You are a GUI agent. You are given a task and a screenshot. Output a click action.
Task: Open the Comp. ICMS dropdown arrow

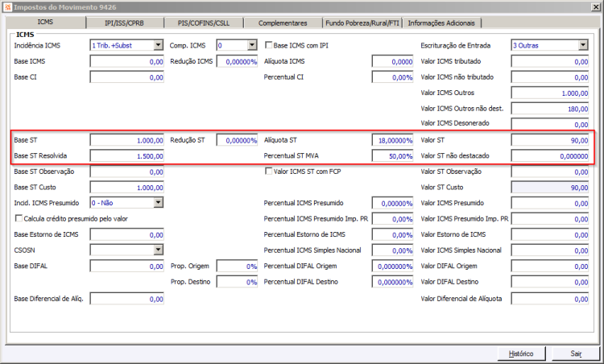(x=252, y=45)
